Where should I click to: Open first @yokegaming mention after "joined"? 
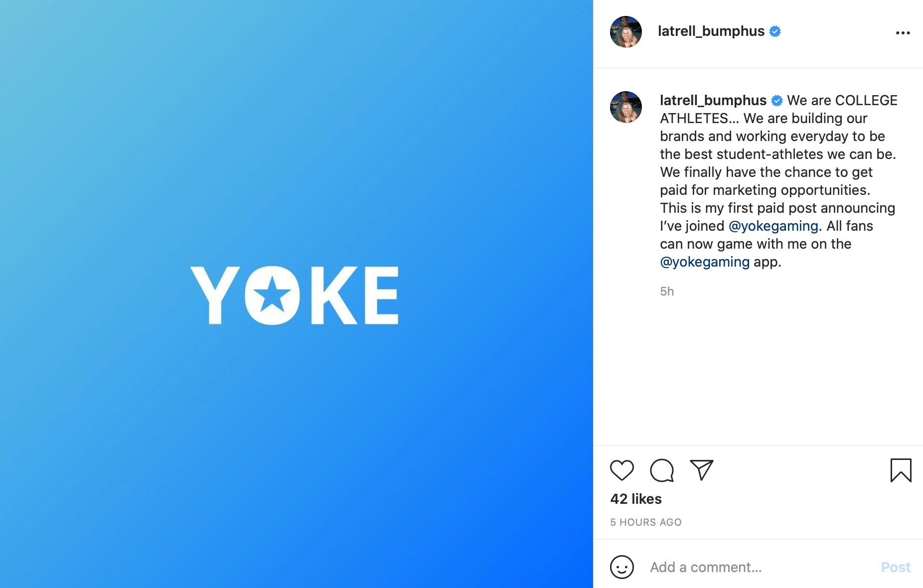tap(773, 226)
